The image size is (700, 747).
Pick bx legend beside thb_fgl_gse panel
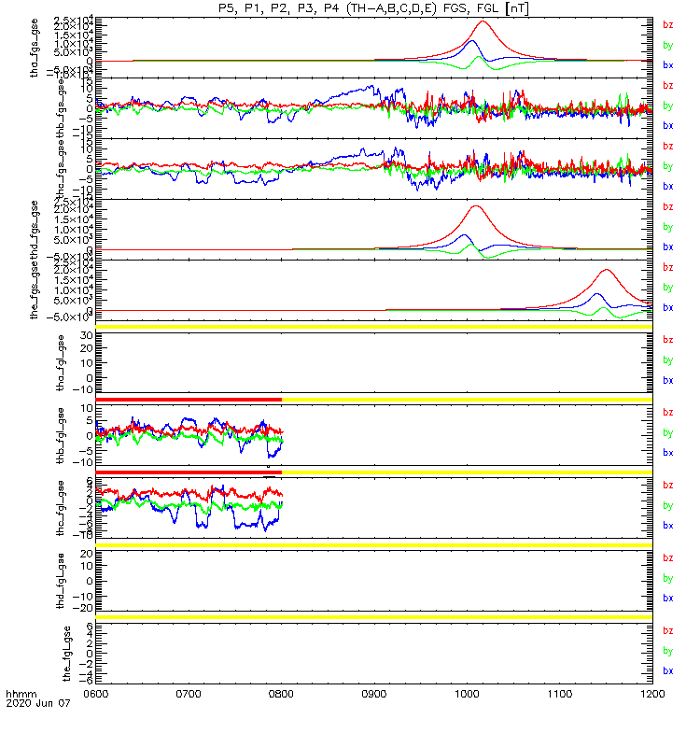tap(668, 453)
